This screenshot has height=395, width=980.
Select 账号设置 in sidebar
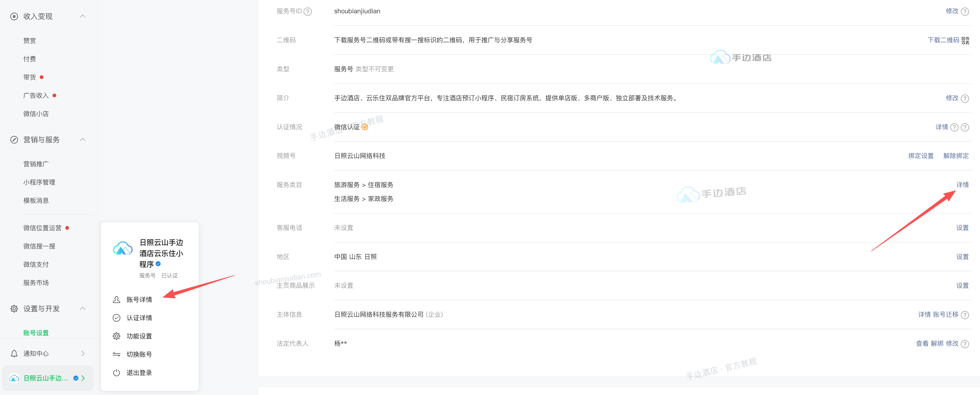tap(36, 333)
